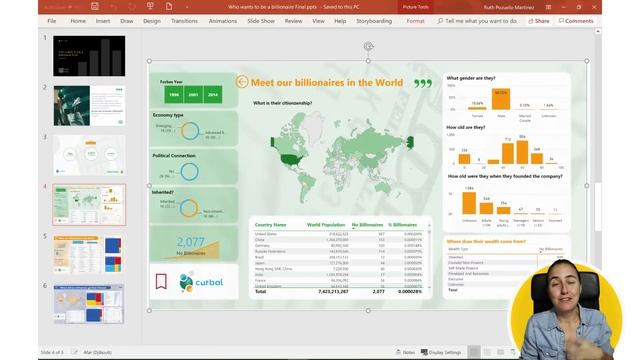Open Ribbon Display Options icon
Image resolution: width=640 pixels, height=360 pixels.
point(548,7)
